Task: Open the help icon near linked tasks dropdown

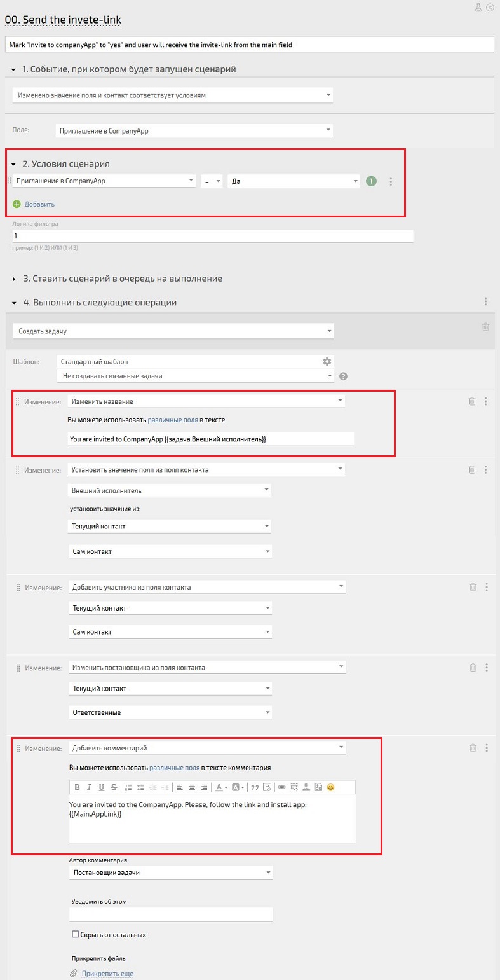Action: [x=344, y=376]
